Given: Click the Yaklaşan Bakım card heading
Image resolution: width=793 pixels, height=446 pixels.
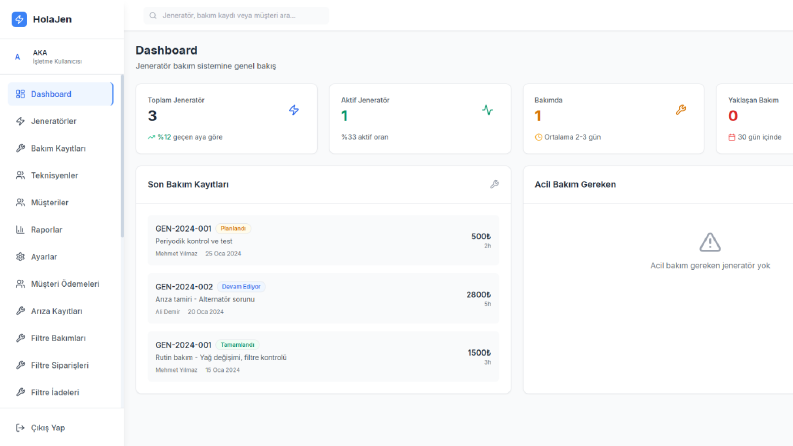Looking at the screenshot, I should pos(753,100).
